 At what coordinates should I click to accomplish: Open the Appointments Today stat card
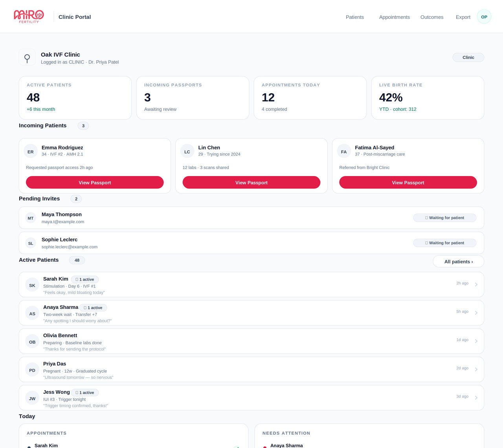tap(310, 98)
